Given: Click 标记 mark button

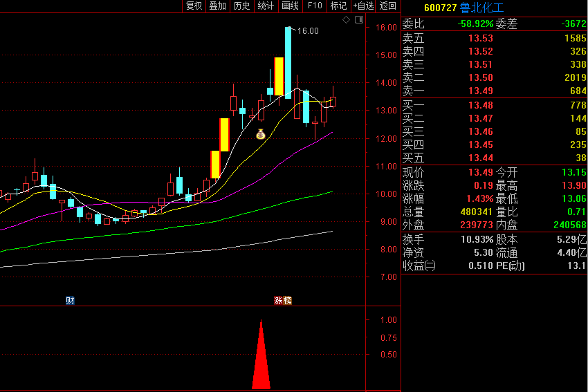Looking at the screenshot, I should [x=338, y=6].
